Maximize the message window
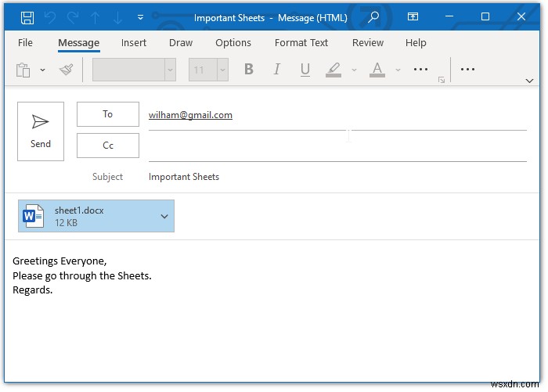The width and height of the screenshot is (548, 392). (x=485, y=16)
